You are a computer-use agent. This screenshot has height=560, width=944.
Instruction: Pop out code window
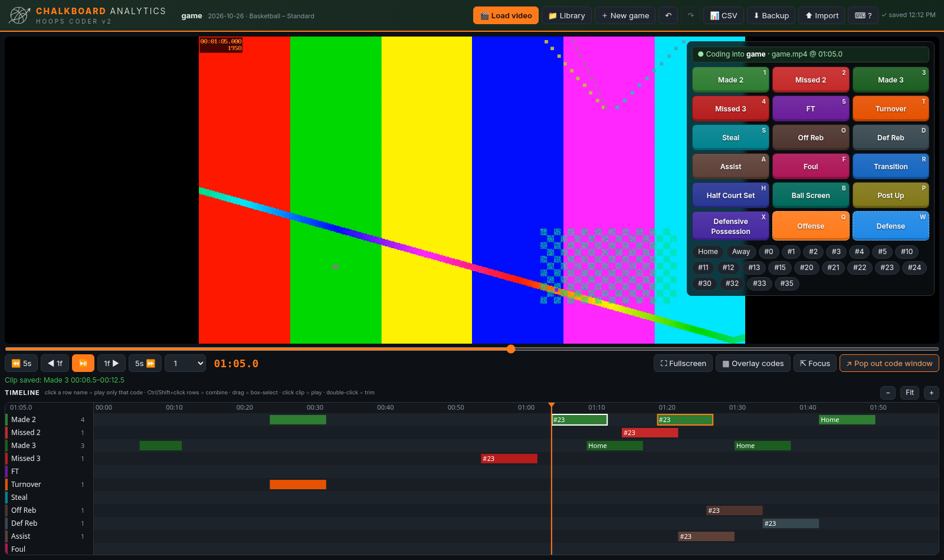click(889, 363)
